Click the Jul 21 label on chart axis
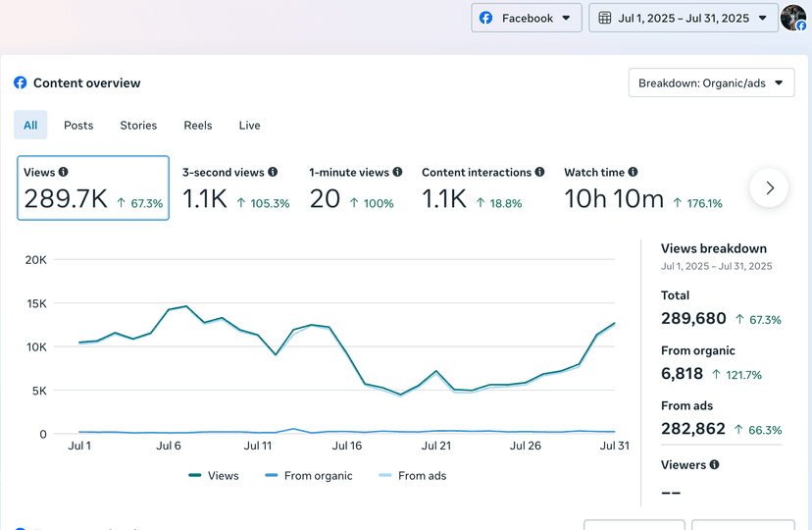812x530 pixels. (x=436, y=446)
